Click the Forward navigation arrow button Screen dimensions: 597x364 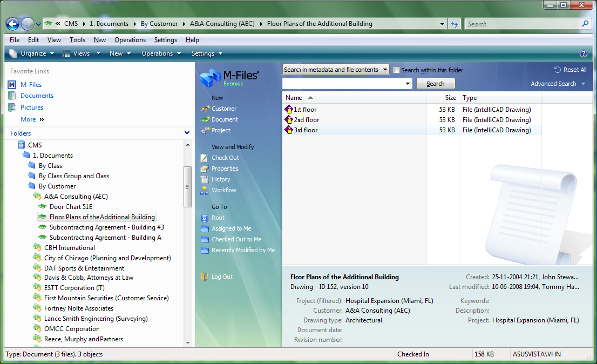coord(28,24)
